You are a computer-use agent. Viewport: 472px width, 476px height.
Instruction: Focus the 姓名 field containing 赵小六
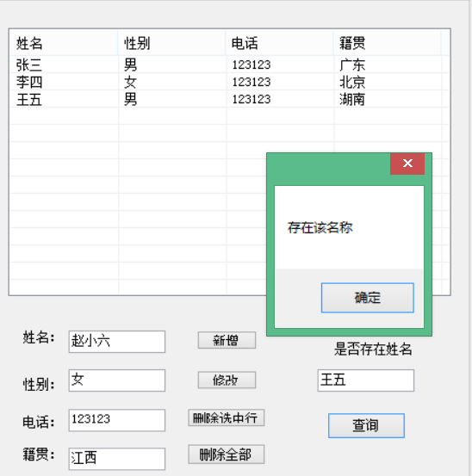(117, 342)
